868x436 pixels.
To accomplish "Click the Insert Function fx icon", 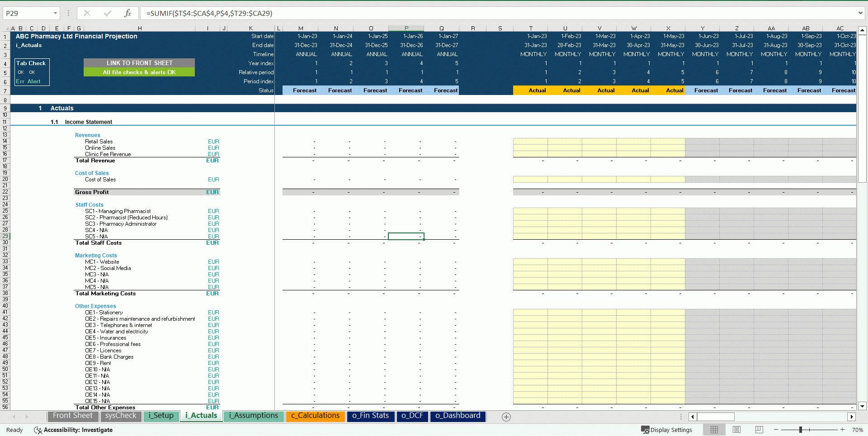I will (x=127, y=13).
